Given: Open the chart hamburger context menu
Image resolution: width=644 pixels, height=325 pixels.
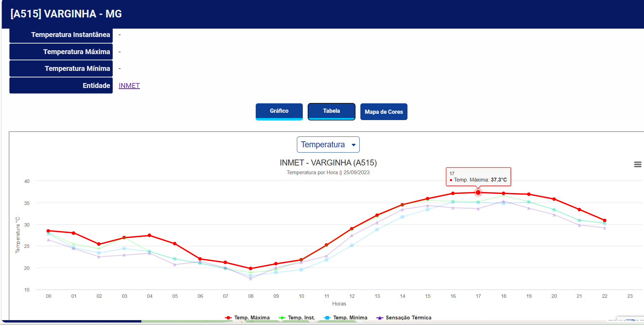Looking at the screenshot, I should 637,164.
